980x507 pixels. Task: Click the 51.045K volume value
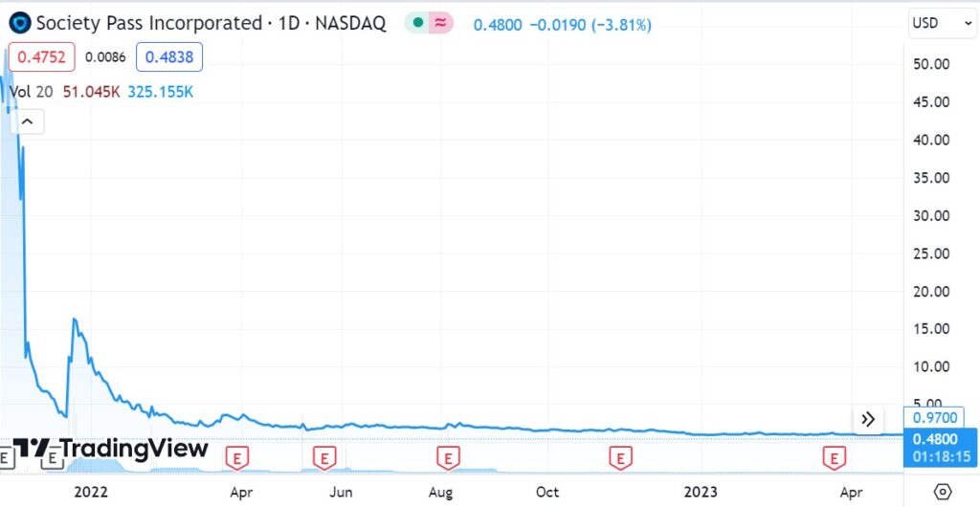pos(91,92)
